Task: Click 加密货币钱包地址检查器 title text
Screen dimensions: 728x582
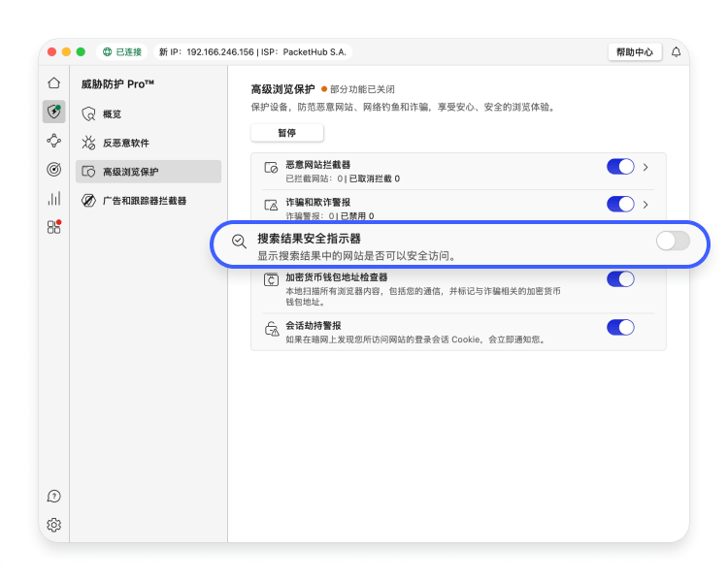Action: tap(337, 277)
